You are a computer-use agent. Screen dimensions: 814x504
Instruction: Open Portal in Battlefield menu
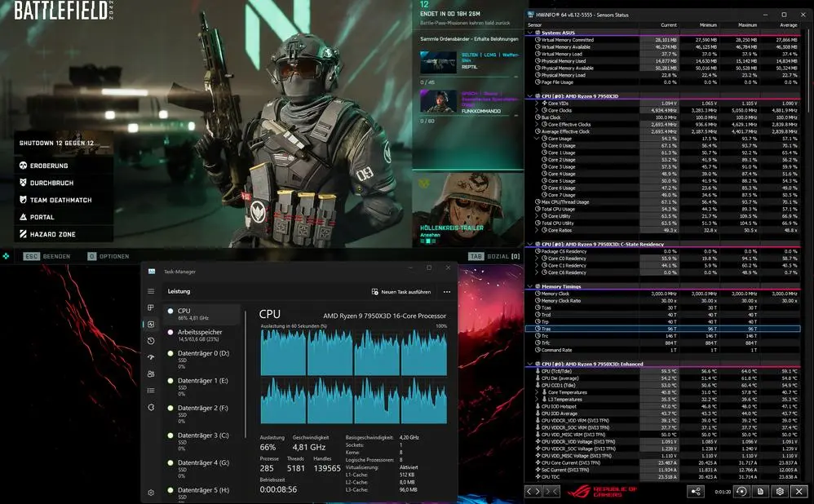click(64, 217)
